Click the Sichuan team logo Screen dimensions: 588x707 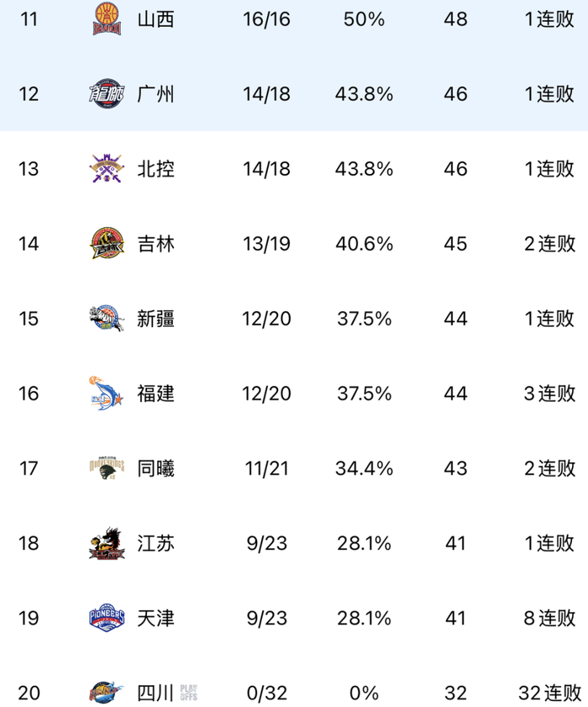click(107, 693)
